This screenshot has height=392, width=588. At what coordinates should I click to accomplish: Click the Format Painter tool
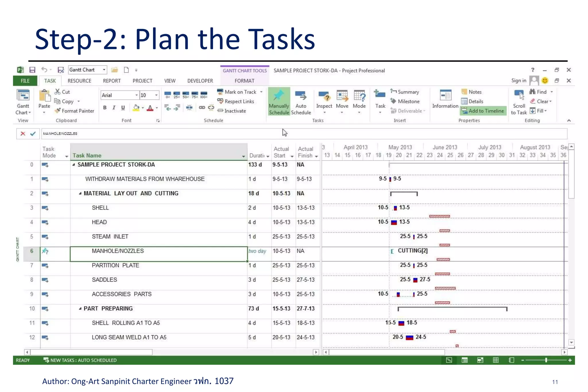[x=75, y=111]
